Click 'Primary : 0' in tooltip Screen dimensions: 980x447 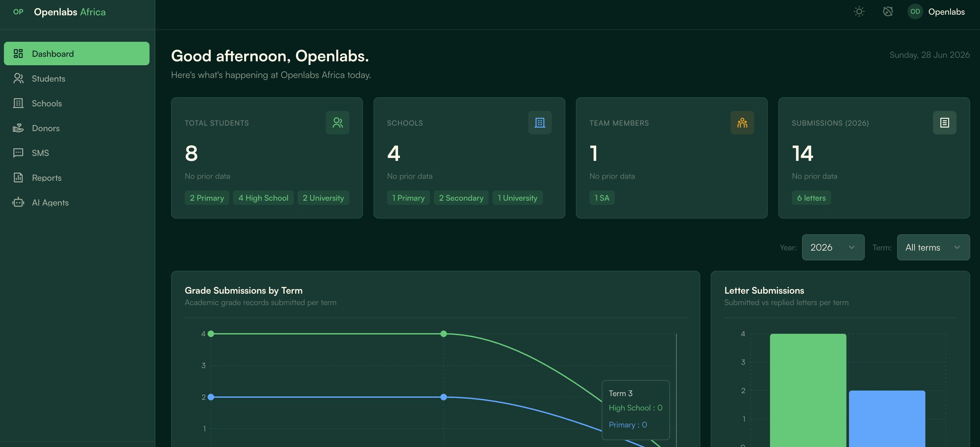pyautogui.click(x=628, y=424)
